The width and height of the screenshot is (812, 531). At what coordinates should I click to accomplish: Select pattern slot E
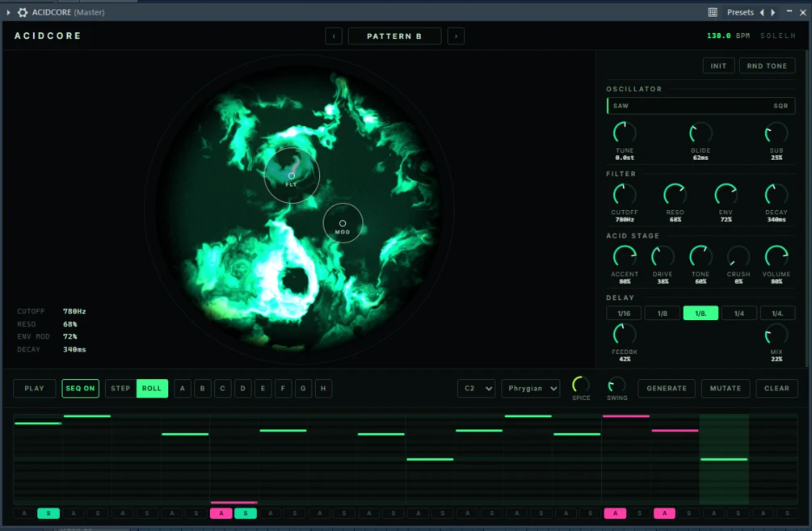tap(263, 389)
